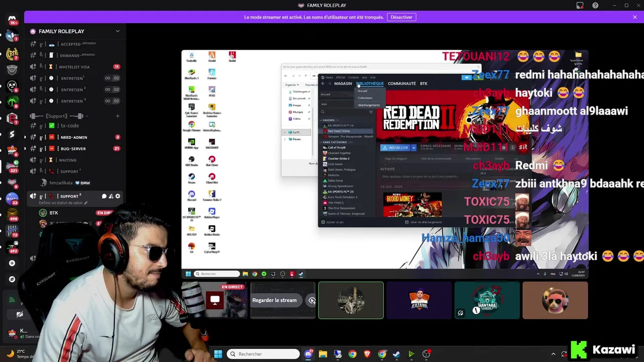Open Discord from Windows taskbar

308,354
